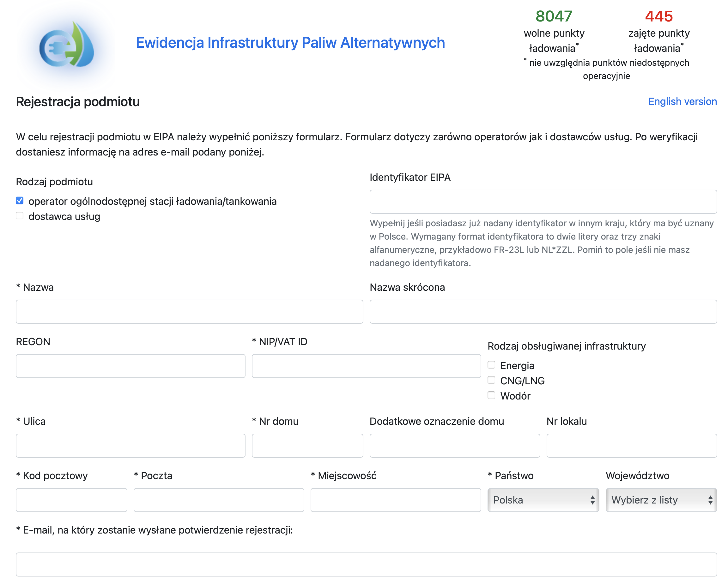Focus the Identyfikator EIPA field
This screenshot has height=586, width=728.
pos(543,202)
